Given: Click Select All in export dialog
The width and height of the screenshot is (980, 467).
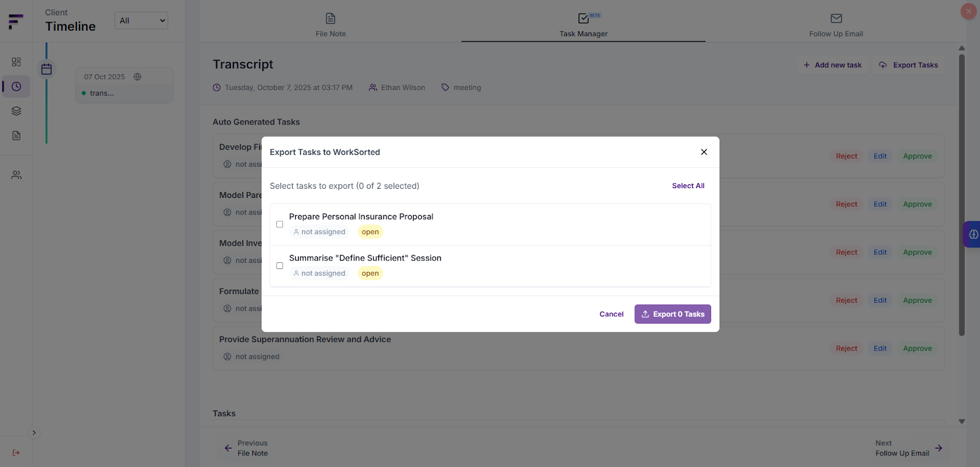Looking at the screenshot, I should tap(688, 186).
